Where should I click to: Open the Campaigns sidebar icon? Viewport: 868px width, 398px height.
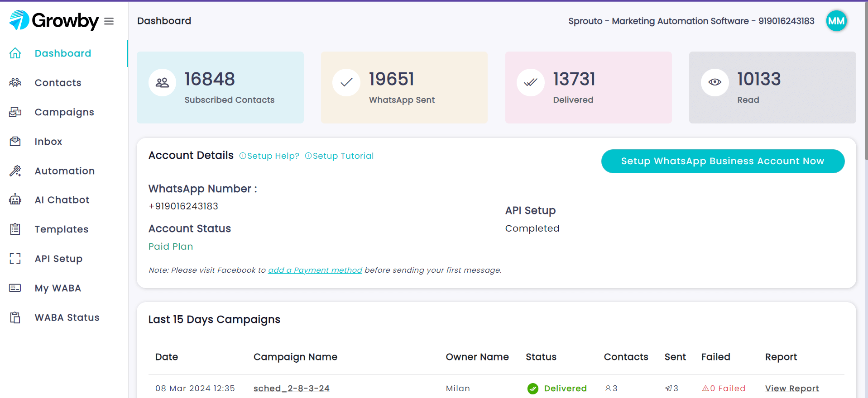(x=15, y=112)
